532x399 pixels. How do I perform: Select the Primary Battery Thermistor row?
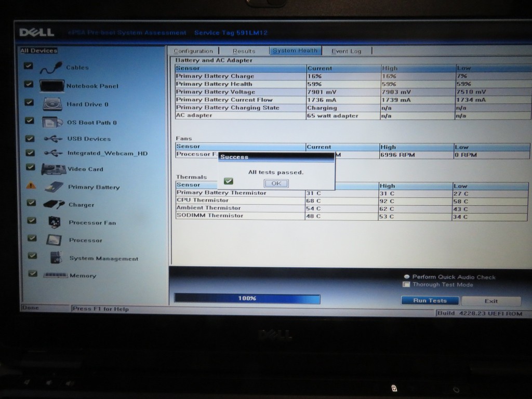352,193
